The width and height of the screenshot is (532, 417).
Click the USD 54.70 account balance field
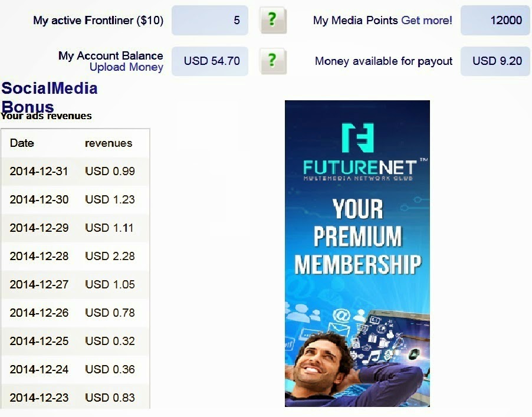(209, 61)
